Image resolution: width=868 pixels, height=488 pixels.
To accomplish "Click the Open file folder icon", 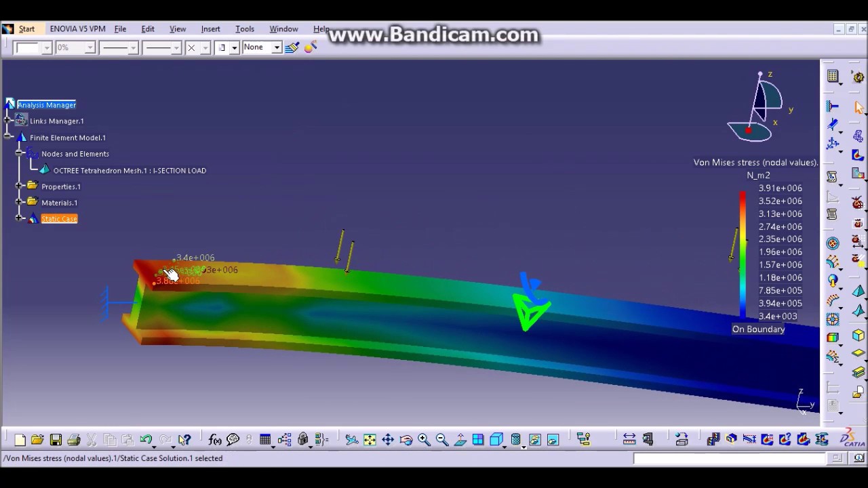I will pos(37,440).
